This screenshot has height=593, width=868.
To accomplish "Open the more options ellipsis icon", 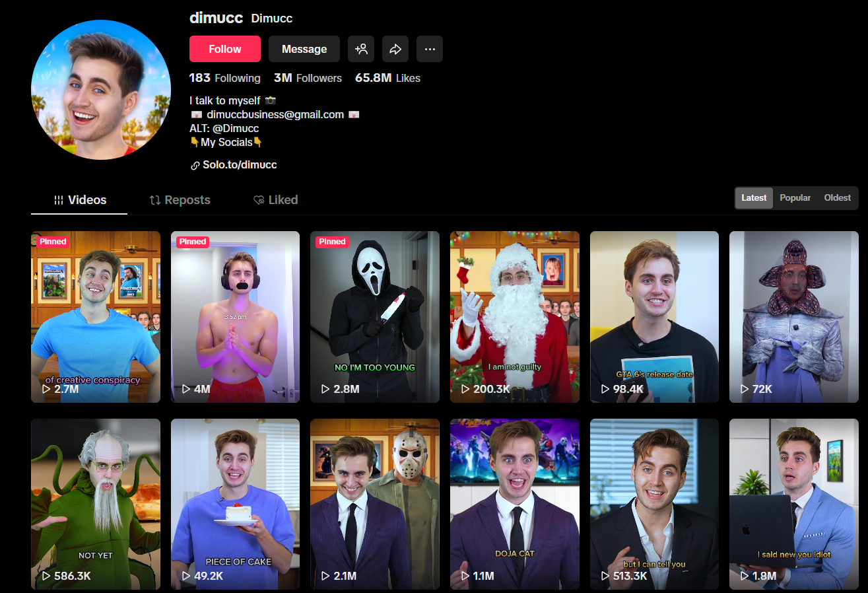I will pos(430,48).
